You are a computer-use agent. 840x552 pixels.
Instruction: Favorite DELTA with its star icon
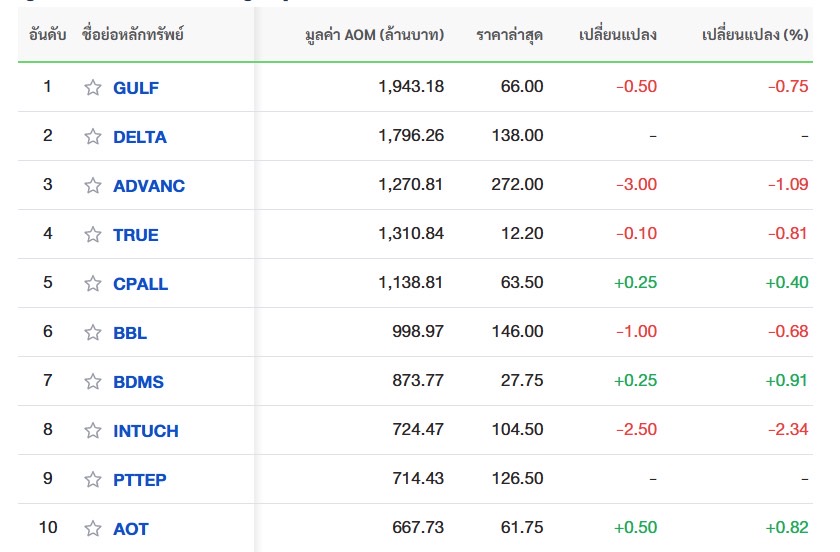(93, 137)
